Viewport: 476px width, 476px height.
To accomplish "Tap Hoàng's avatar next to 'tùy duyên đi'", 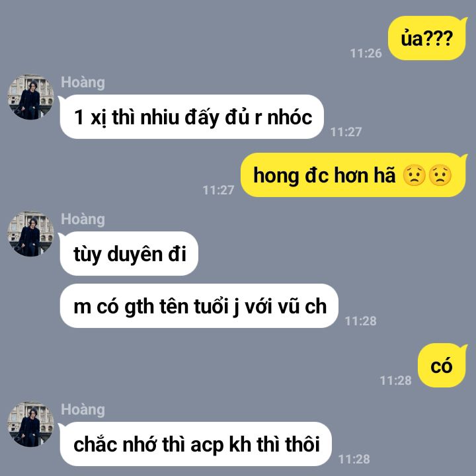I will click(x=30, y=234).
